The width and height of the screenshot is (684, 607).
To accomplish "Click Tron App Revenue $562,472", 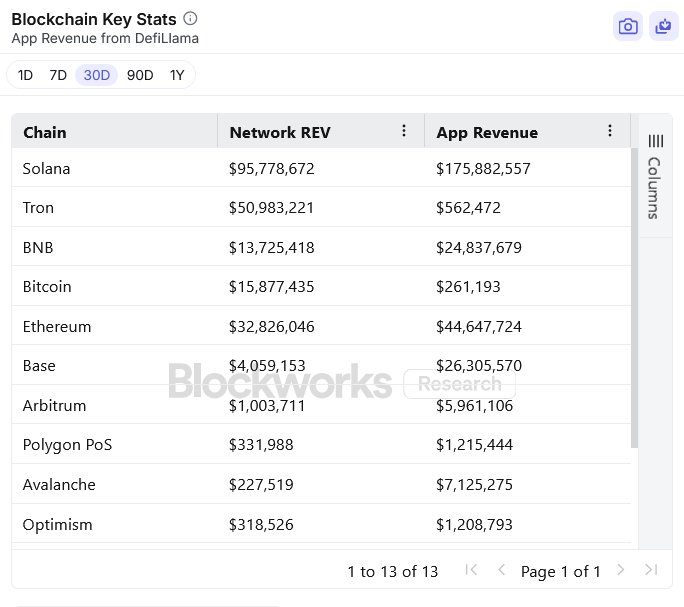I will [468, 208].
